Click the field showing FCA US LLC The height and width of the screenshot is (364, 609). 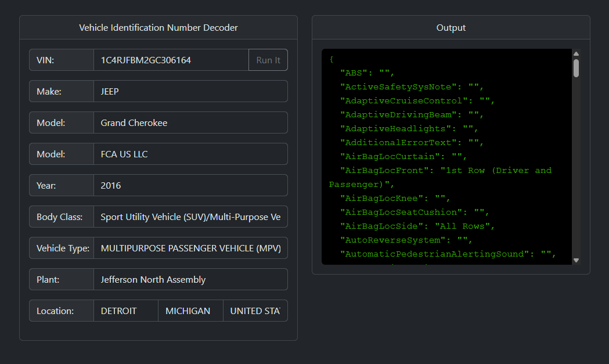[x=190, y=154]
